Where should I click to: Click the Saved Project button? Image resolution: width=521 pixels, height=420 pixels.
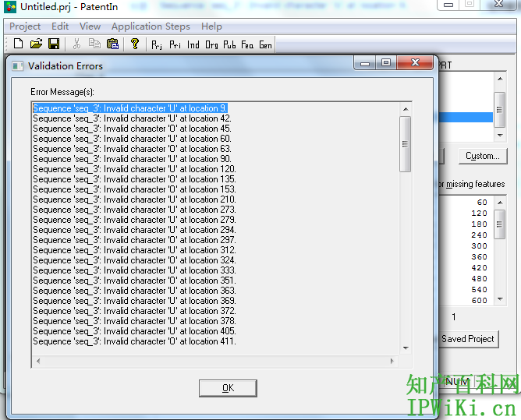pyautogui.click(x=467, y=339)
